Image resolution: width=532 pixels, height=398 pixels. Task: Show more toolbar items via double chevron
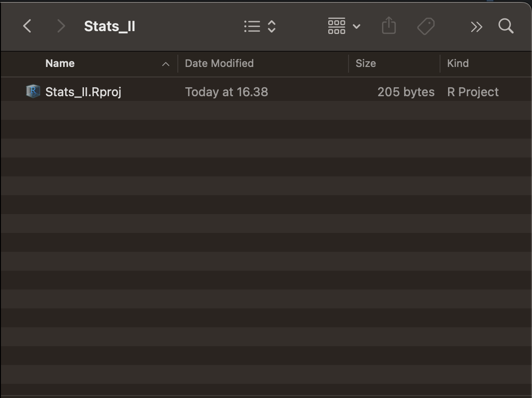click(476, 26)
